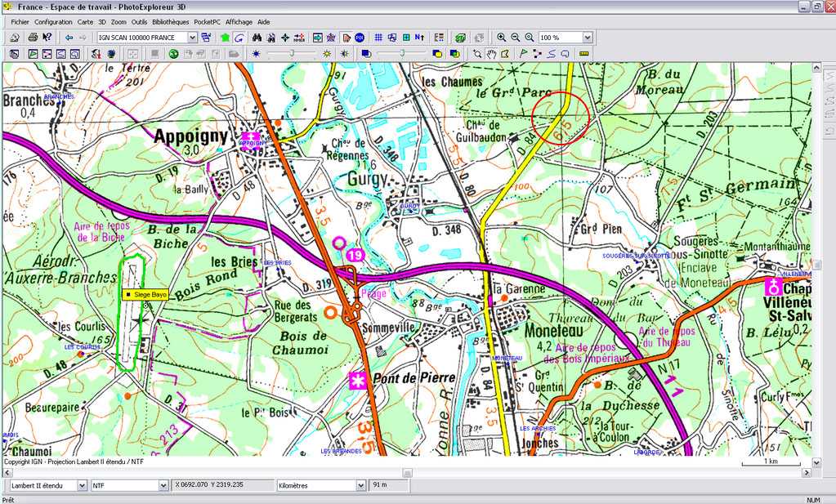Screen dimensions: 836x504
Task: Select the route points tool
Action: coord(538,53)
